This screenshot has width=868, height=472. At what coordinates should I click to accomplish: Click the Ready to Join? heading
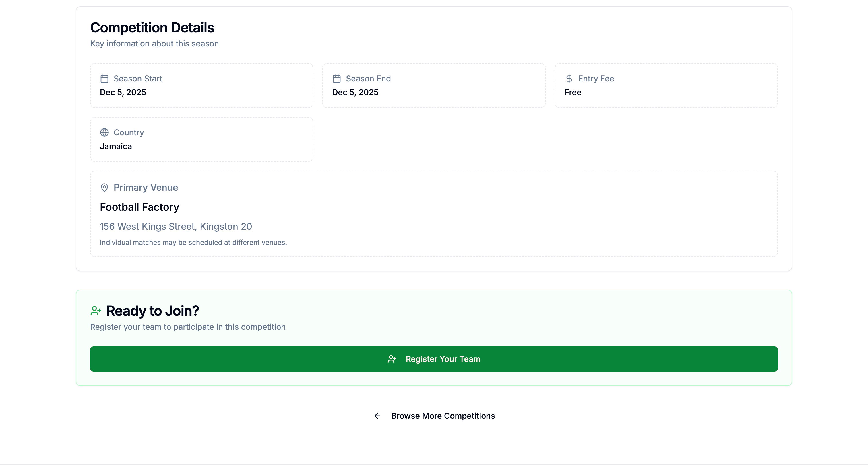[152, 311]
